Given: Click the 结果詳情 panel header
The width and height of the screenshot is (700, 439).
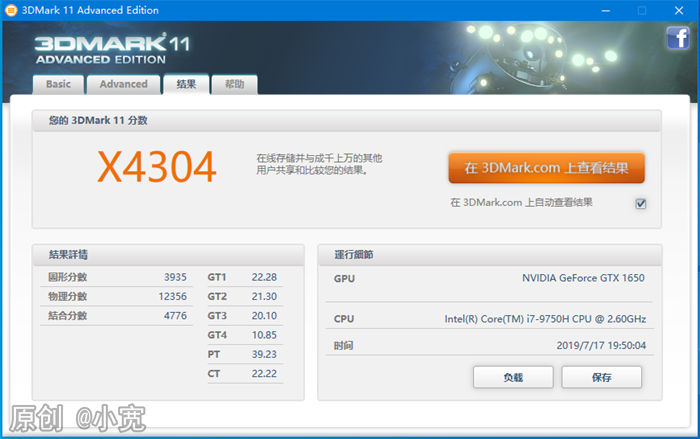Looking at the screenshot, I should click(168, 255).
